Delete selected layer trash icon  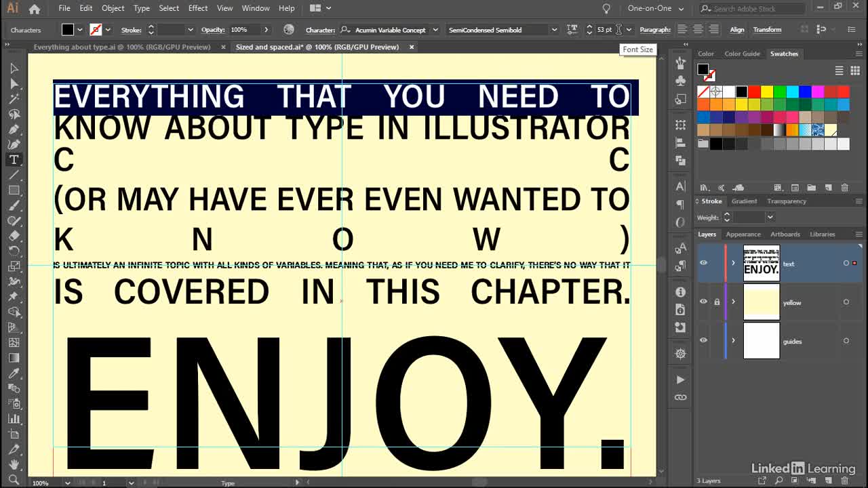pyautogui.click(x=845, y=481)
